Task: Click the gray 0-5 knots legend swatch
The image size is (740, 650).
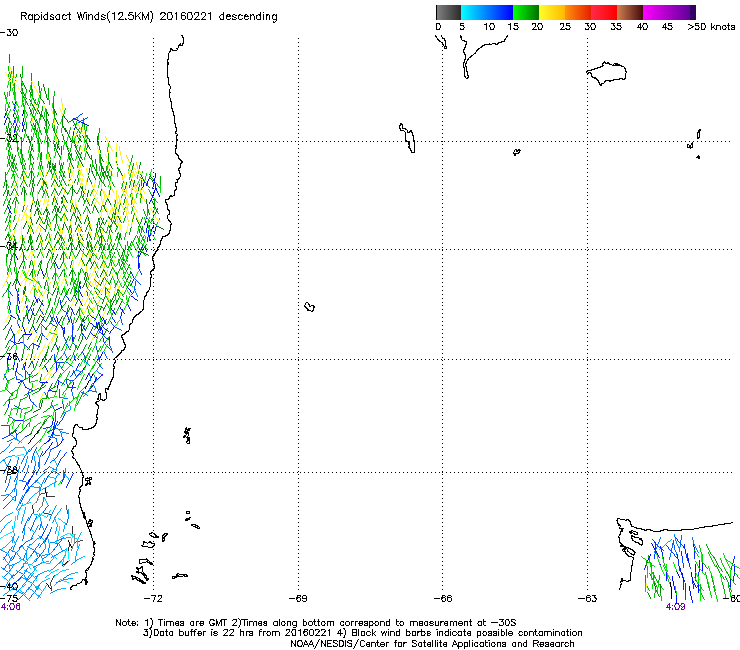Action: [x=448, y=12]
